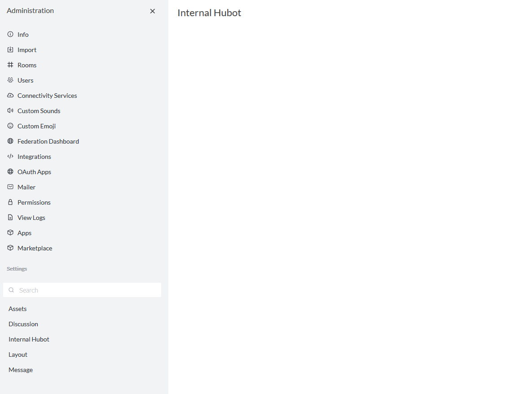Viewport: 532px width, 394px height.
Task: Click the settings Search field
Action: (x=82, y=289)
